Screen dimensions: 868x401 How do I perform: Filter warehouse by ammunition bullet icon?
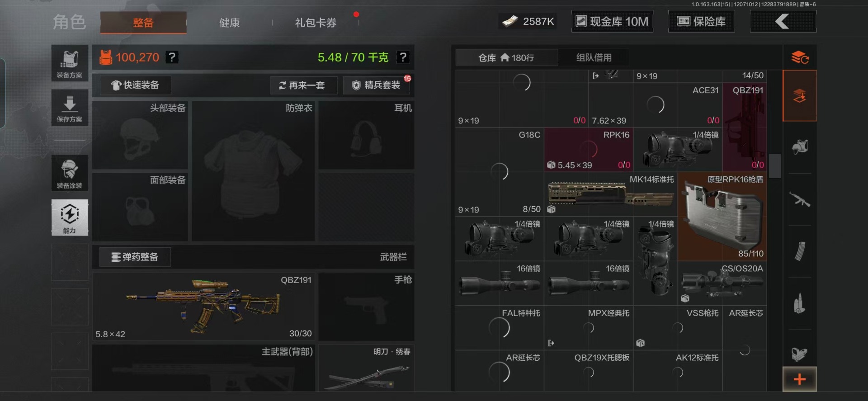799,303
